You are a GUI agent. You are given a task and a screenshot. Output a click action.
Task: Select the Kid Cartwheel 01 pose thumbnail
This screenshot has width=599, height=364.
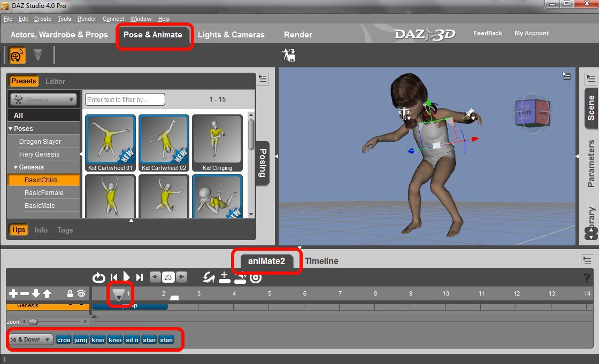pos(110,143)
